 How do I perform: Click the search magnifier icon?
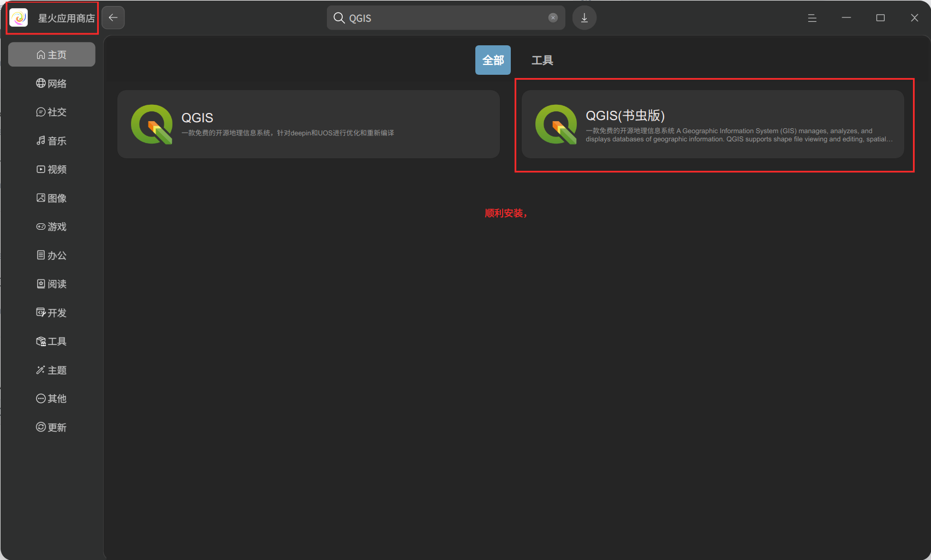(339, 18)
